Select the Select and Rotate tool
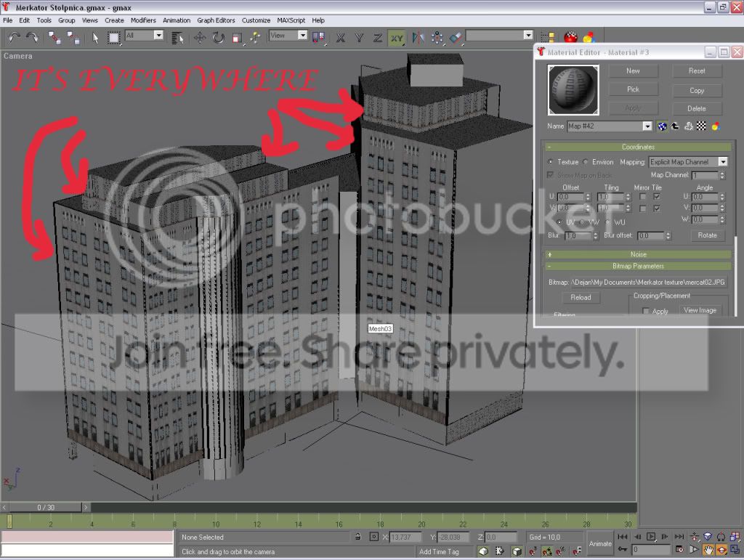 coord(218,38)
